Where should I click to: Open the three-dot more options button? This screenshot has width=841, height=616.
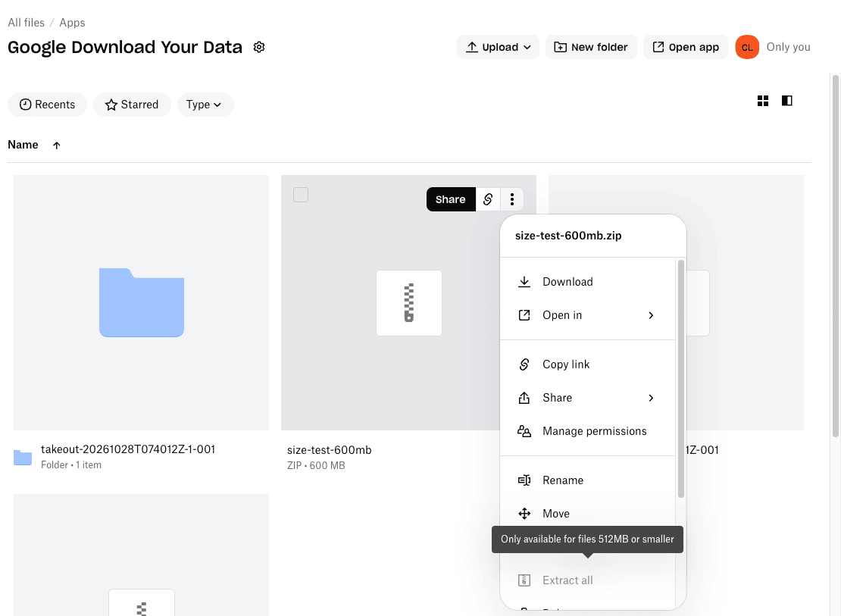(512, 199)
